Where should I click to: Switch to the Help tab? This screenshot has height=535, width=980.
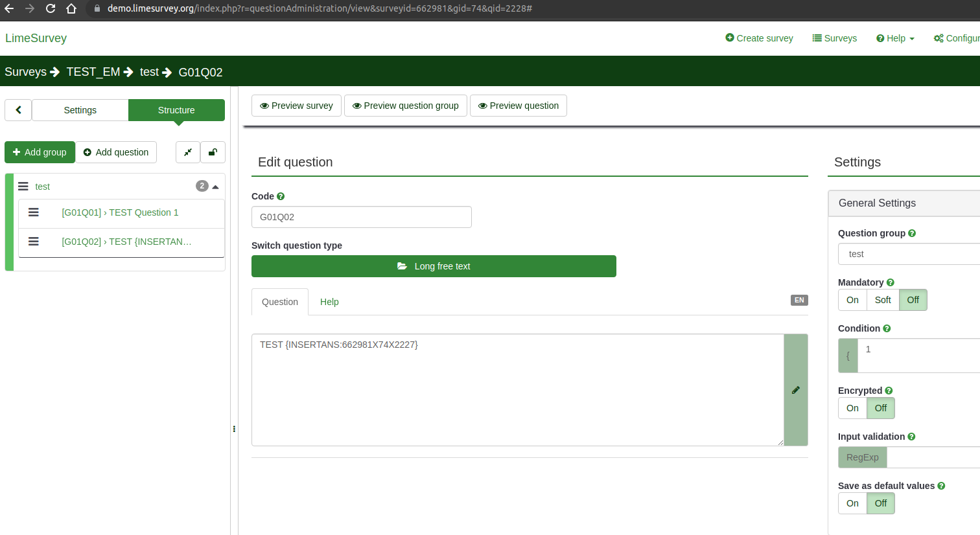329,302
